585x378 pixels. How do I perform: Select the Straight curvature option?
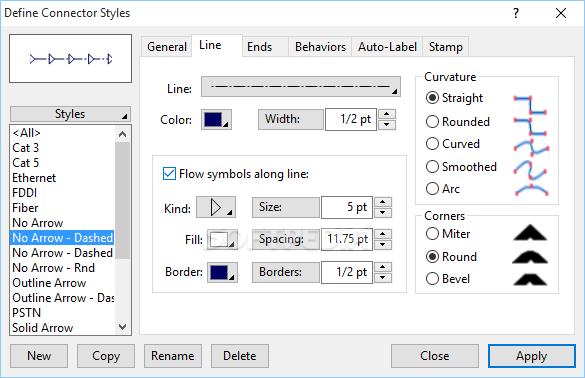coord(454,98)
